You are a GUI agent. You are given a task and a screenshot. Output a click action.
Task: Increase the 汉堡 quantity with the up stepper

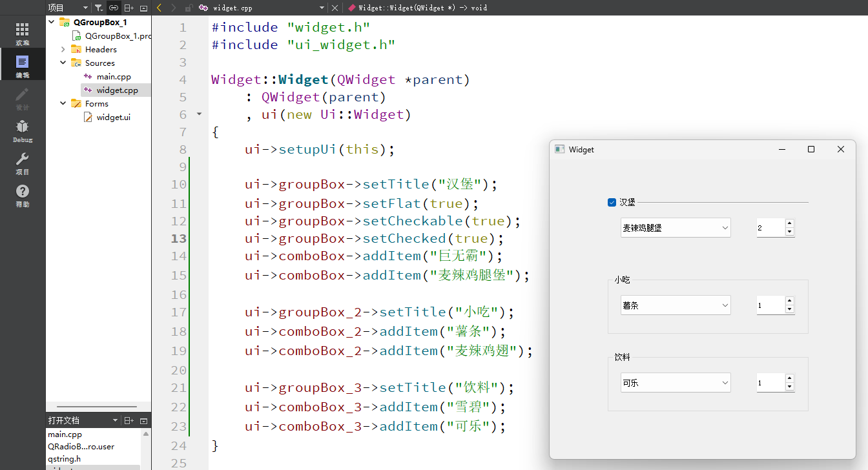(x=789, y=223)
